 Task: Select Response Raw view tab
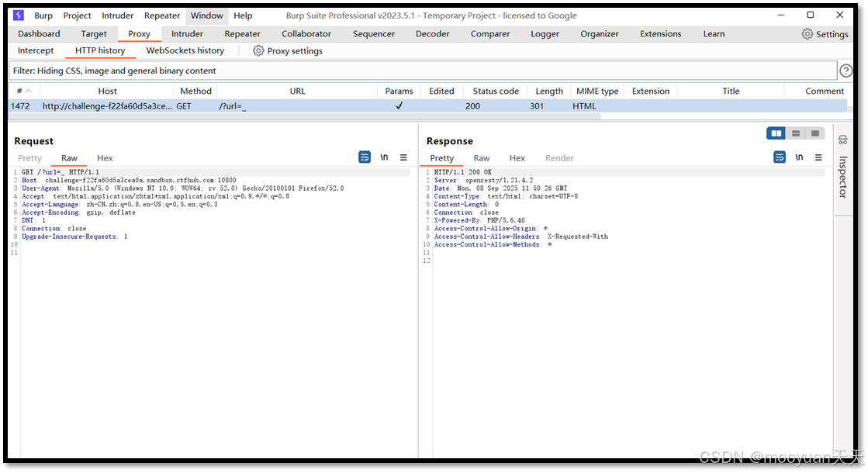click(482, 157)
